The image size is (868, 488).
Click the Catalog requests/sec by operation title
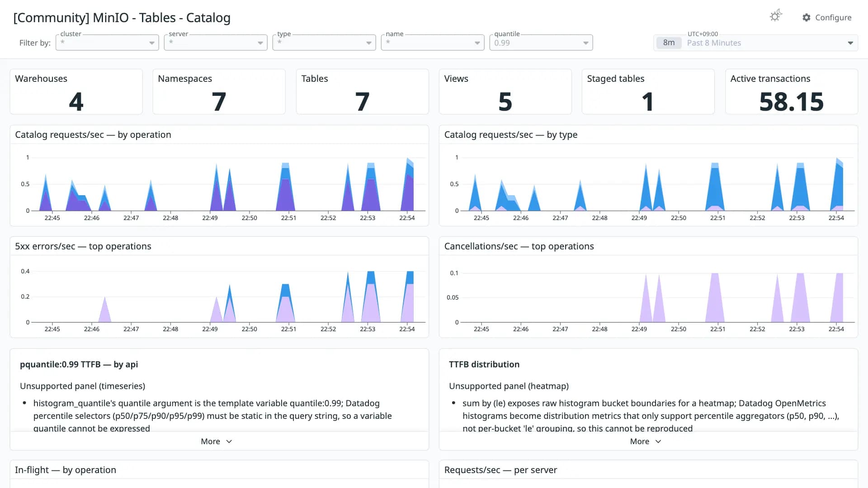93,135
